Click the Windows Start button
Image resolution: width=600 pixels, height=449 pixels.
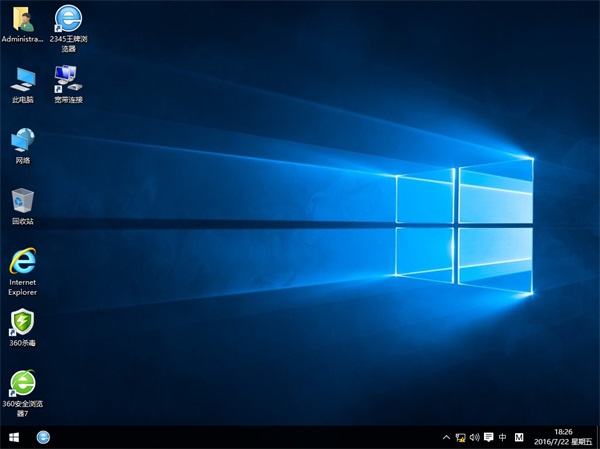point(14,438)
